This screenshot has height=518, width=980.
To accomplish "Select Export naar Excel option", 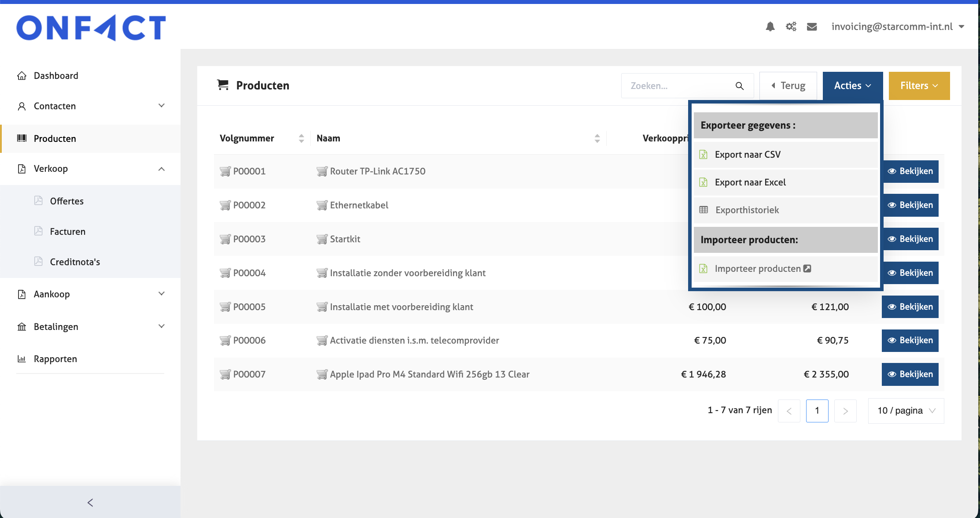I will [750, 182].
